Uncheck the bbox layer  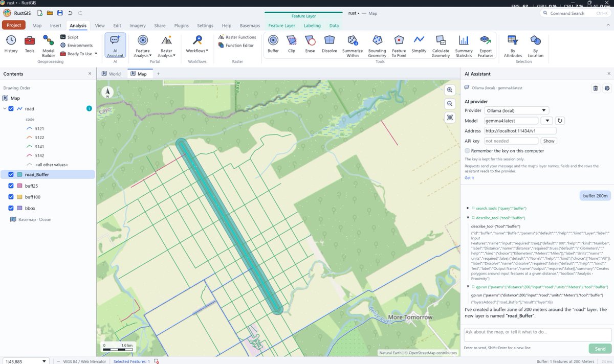point(11,208)
